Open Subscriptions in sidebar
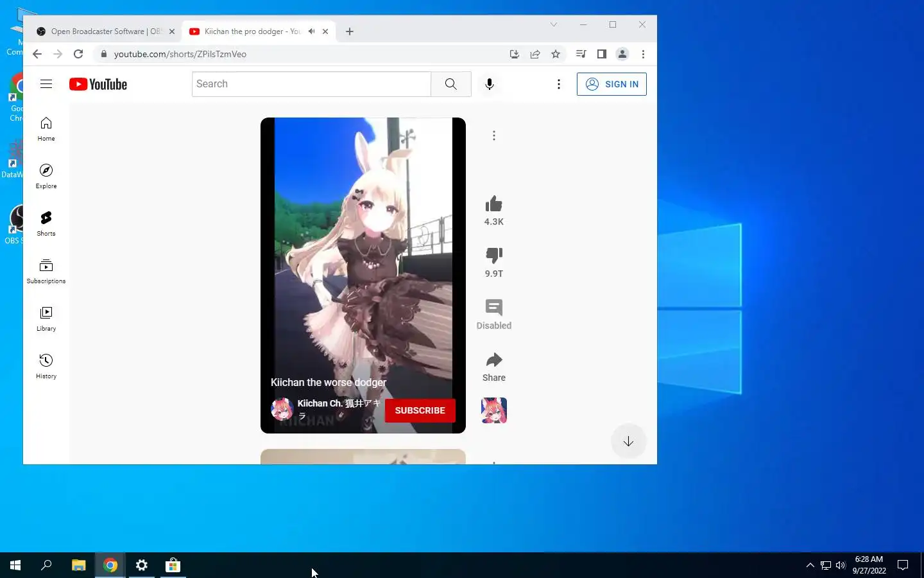 [x=46, y=271]
